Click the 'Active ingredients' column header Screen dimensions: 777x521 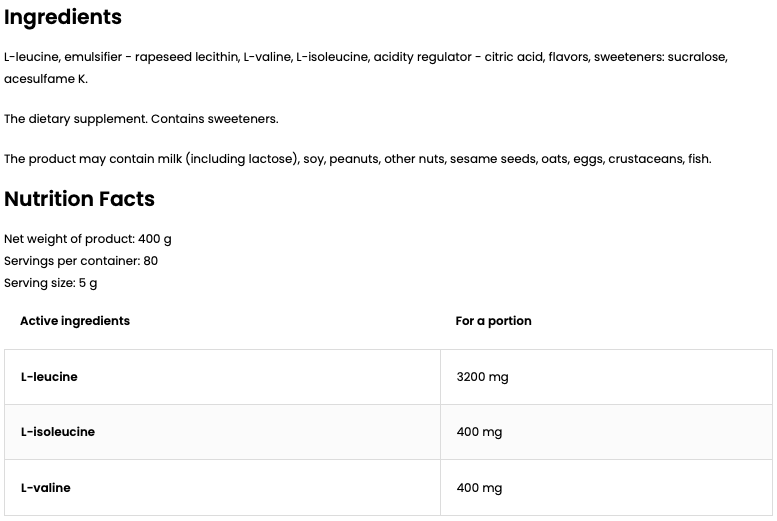[75, 321]
